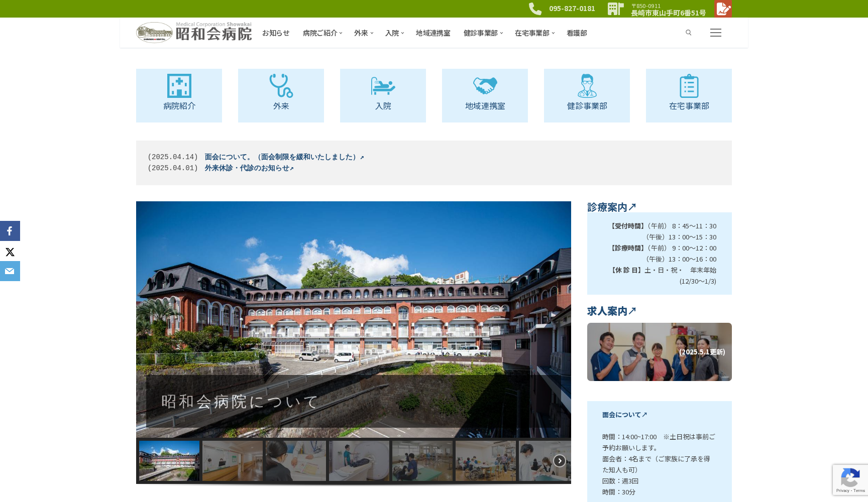Click the fax machine icon in the header

pyautogui.click(x=616, y=8)
